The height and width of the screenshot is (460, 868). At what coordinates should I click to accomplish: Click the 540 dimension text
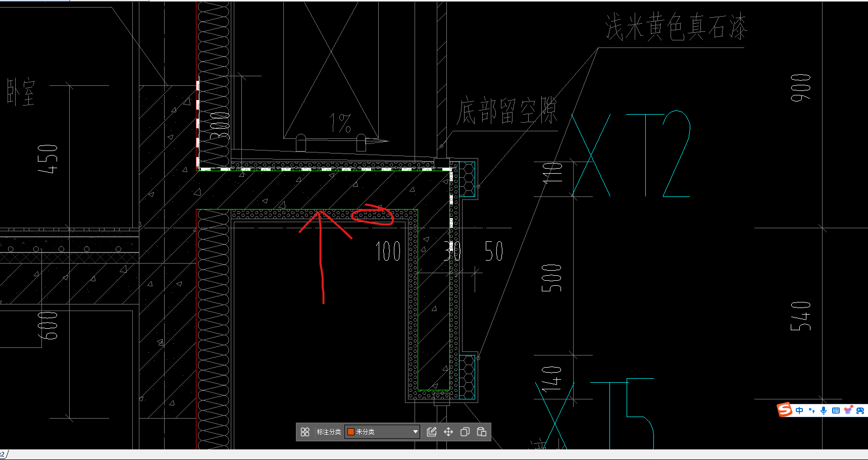[801, 316]
